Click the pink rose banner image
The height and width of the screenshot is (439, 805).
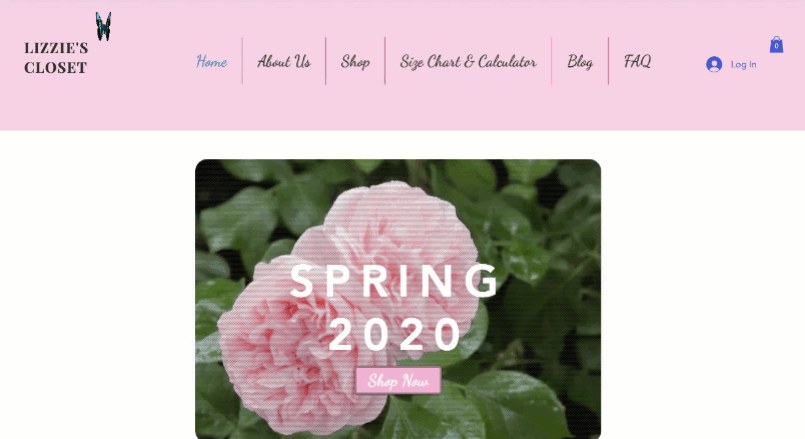click(398, 299)
